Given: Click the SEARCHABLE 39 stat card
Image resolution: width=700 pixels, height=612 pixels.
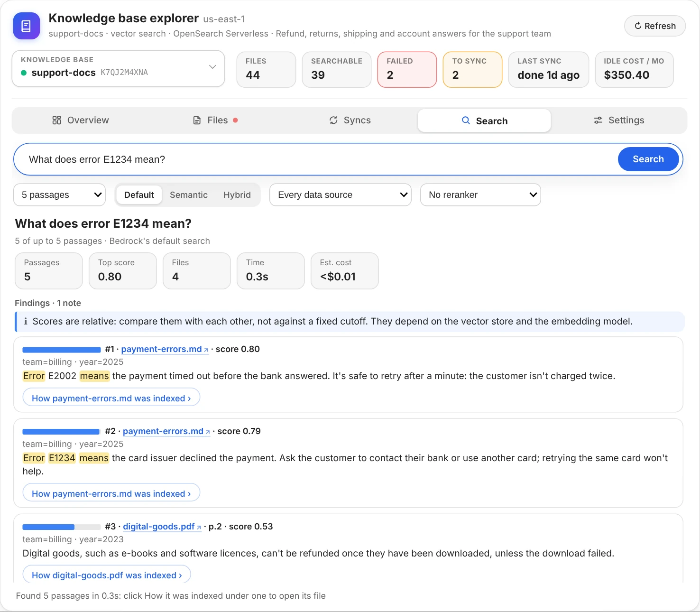Looking at the screenshot, I should click(x=337, y=70).
